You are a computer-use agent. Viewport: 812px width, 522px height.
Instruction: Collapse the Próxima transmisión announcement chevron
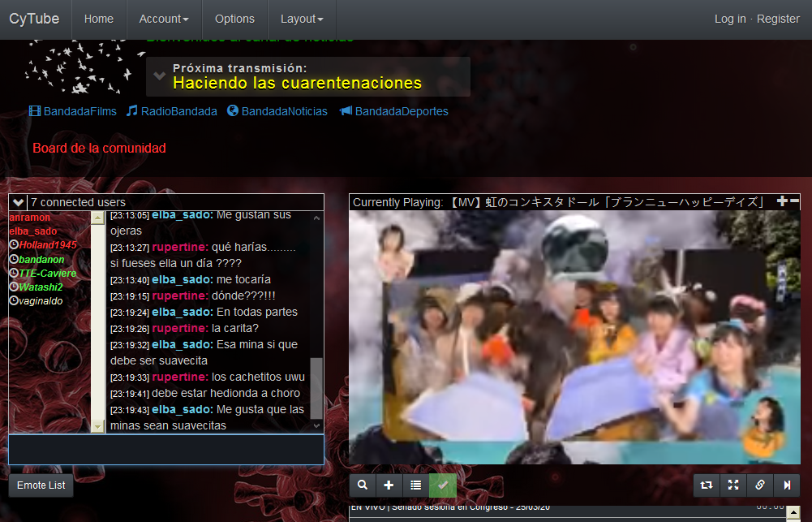click(160, 75)
